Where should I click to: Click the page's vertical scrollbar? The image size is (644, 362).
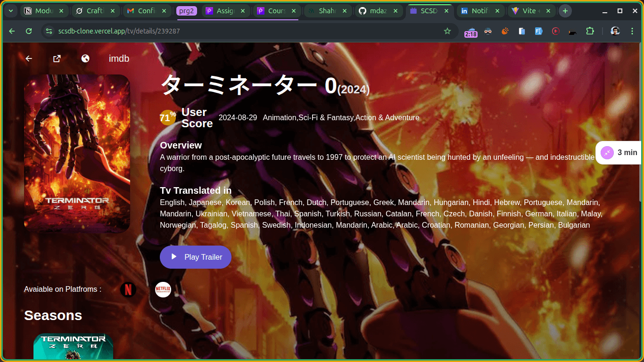pos(641,123)
